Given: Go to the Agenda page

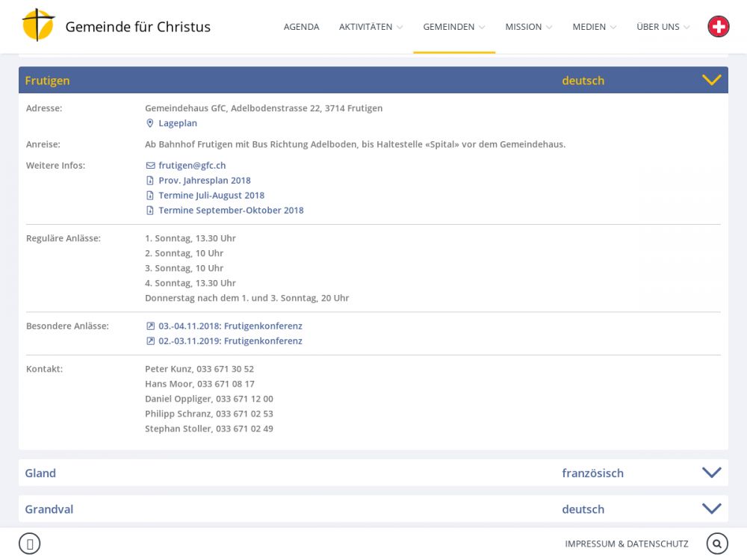Looking at the screenshot, I should point(301,27).
